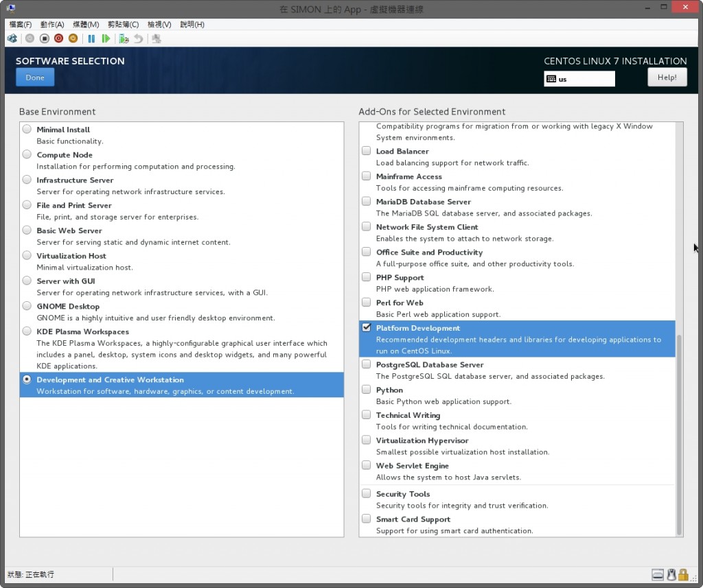Select File and Print Server radio button
Viewport: 703px width, 588px height.
click(27, 205)
